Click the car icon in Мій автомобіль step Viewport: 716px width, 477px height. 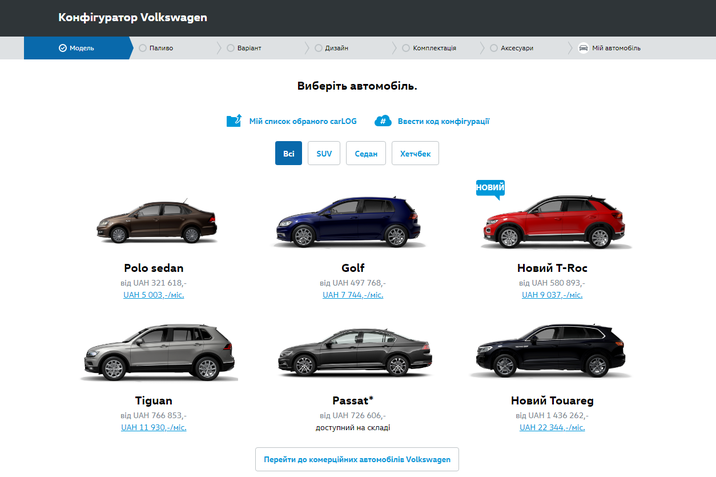(583, 48)
